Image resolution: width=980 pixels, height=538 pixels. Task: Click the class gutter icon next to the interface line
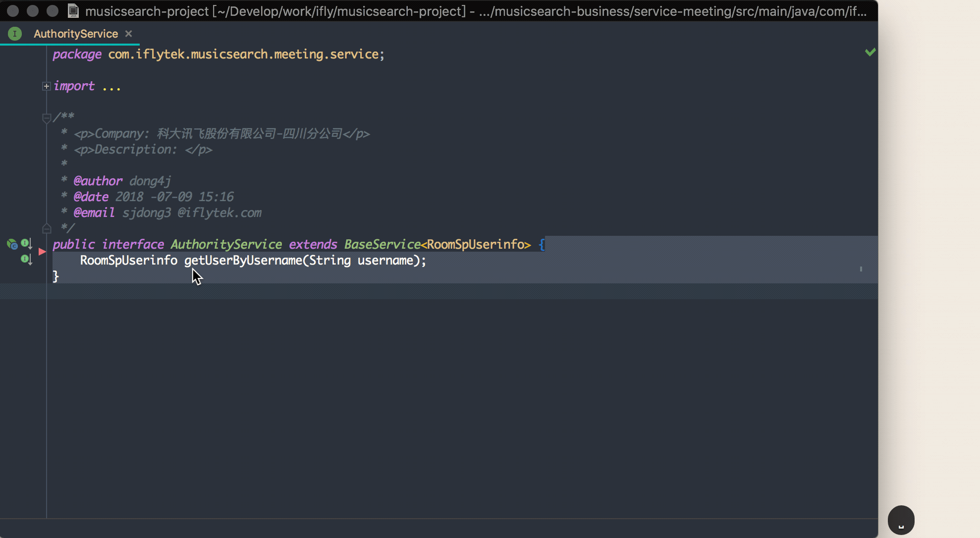pyautogui.click(x=11, y=243)
